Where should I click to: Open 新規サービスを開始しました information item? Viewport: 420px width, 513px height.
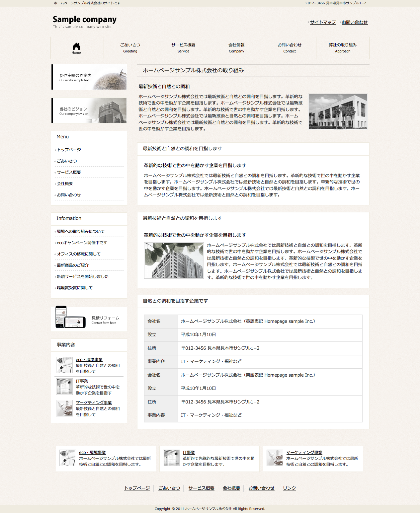point(83,276)
